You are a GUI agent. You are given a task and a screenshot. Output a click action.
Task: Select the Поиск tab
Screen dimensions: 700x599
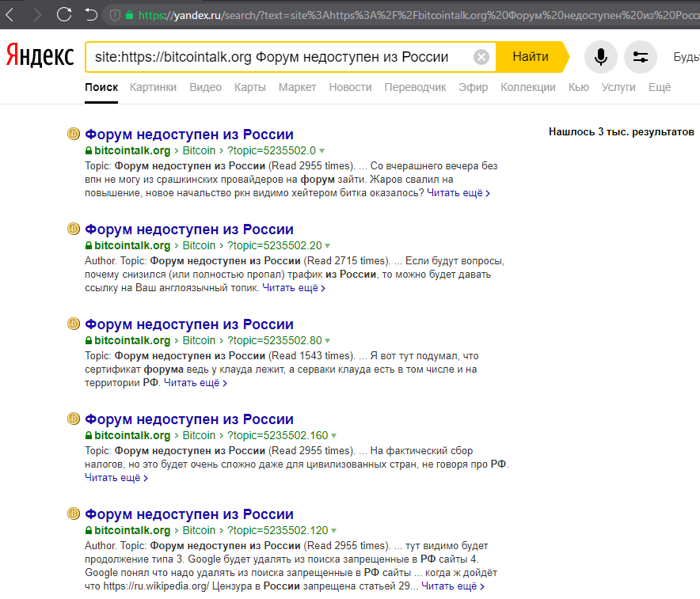(x=101, y=87)
